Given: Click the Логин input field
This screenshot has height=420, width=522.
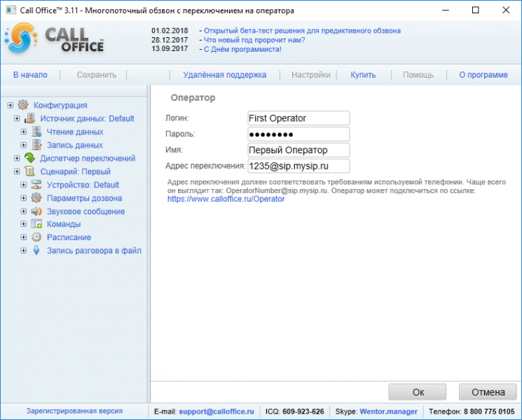Looking at the screenshot, I should click(x=298, y=118).
